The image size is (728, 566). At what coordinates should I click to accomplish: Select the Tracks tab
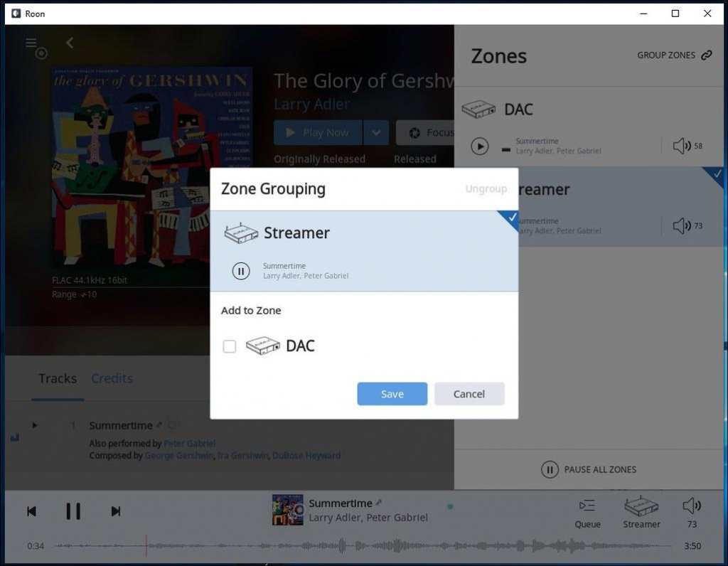pyautogui.click(x=58, y=378)
